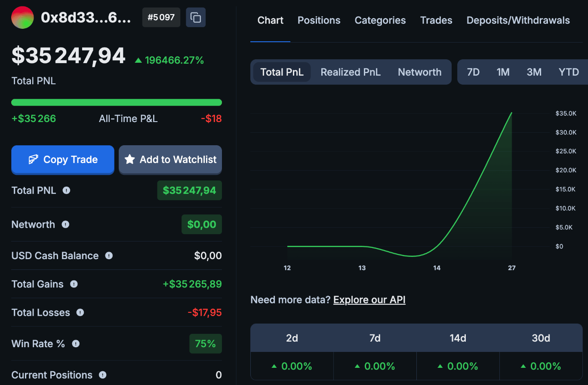Follow the Explore our API link
This screenshot has width=588, height=385.
point(369,299)
